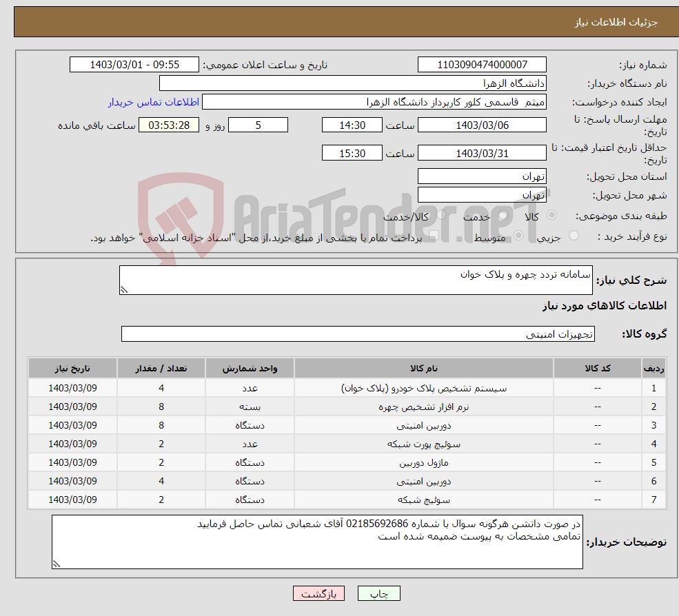Select the کالا/خدمت radio button
The width and height of the screenshot is (679, 616).
click(441, 215)
